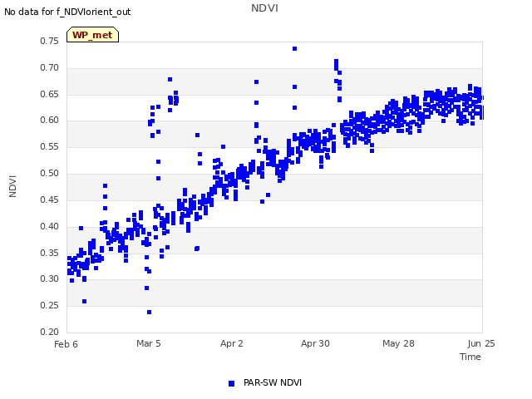Click the 0.50 y-axis tick label
This screenshot has height=399, width=532.
[x=50, y=174]
